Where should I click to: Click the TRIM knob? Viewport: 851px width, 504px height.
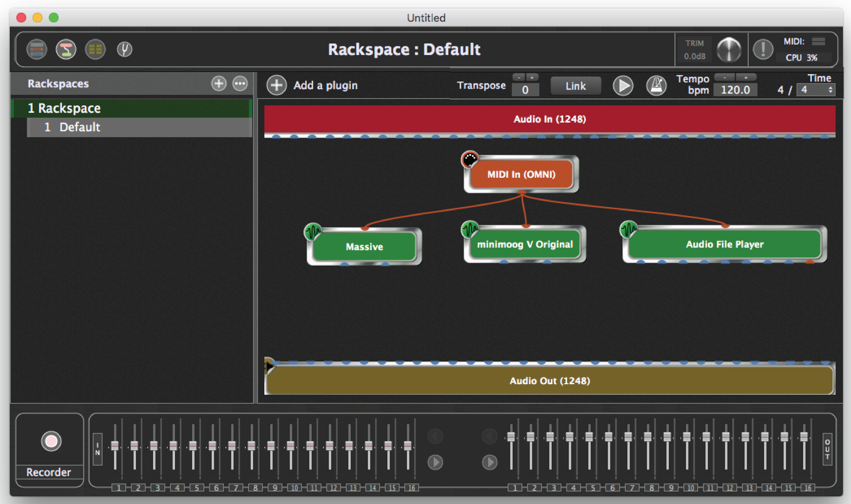[729, 50]
